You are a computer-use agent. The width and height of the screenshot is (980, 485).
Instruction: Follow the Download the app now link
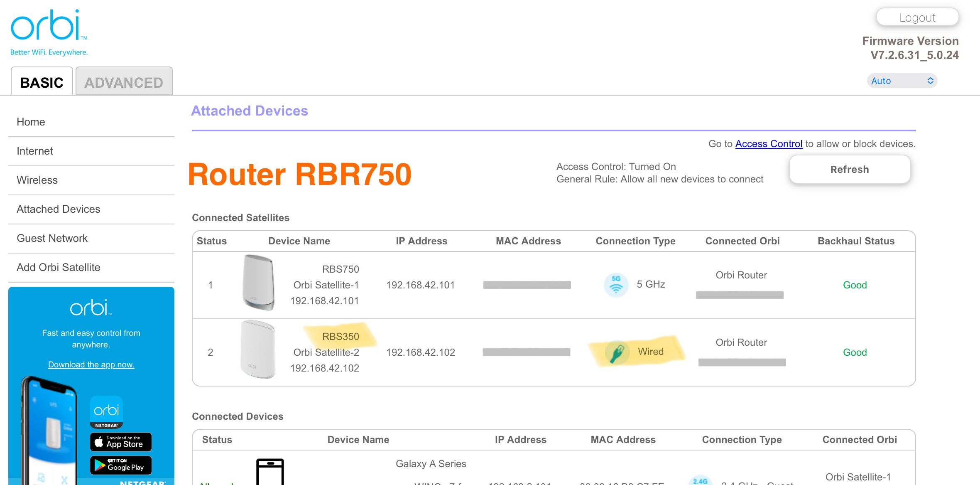point(91,364)
